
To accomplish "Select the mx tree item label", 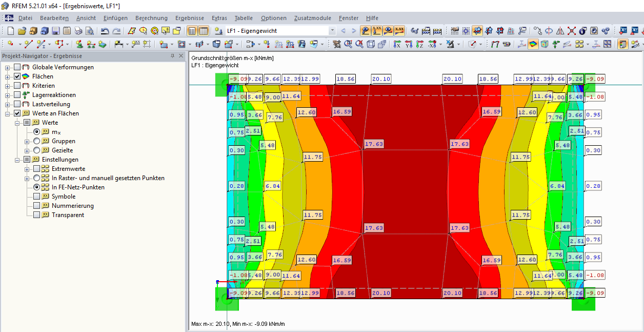I will [x=56, y=132].
